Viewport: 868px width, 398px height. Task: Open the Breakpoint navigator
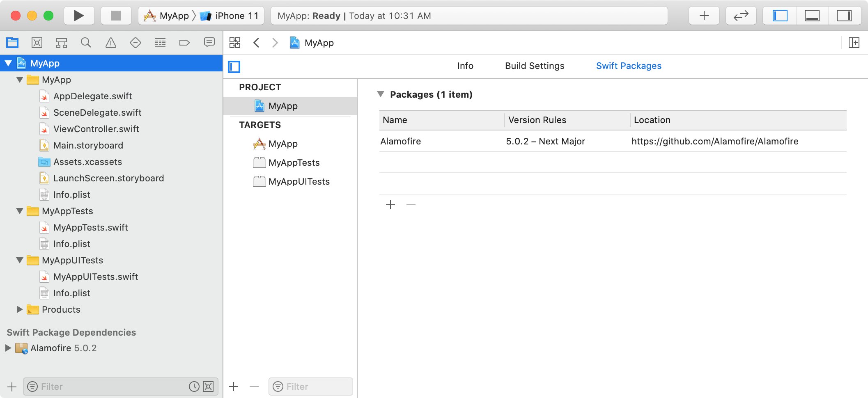pos(184,43)
